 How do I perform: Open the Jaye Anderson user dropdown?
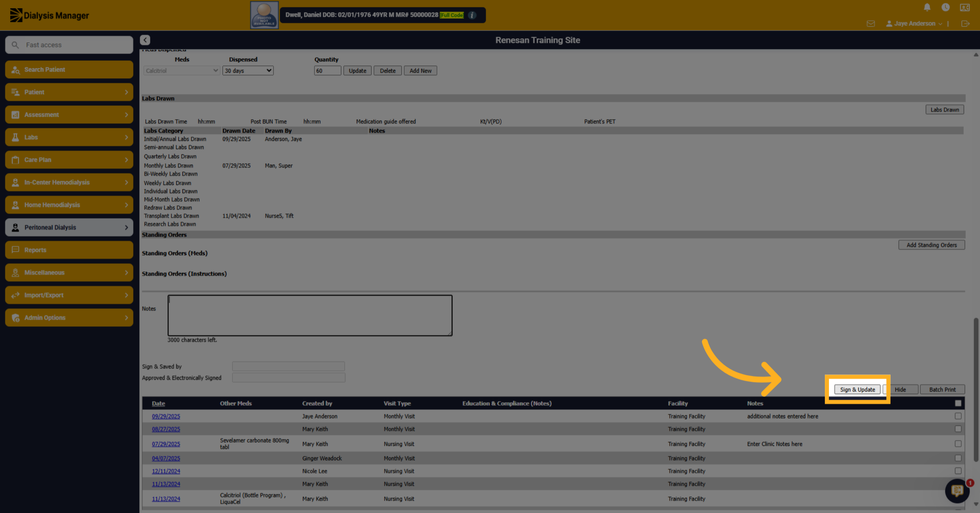point(914,24)
